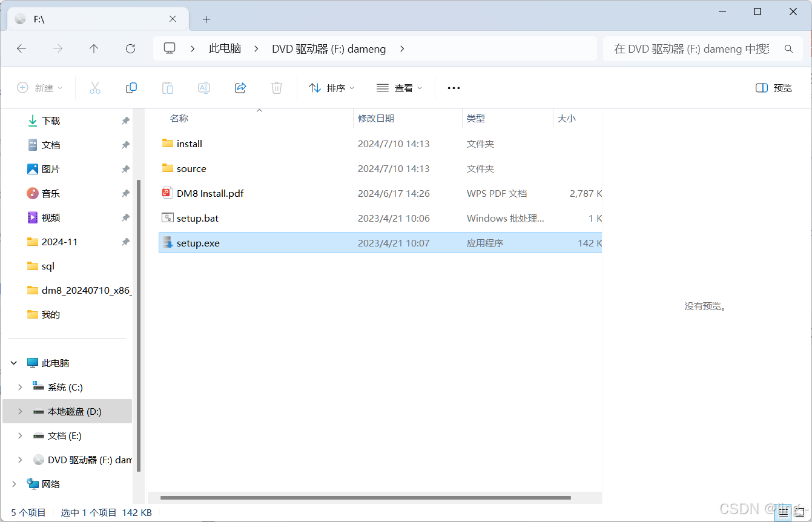Click the sidebar vertical scrollbar
Screen dimensions: 812x522
[139, 326]
